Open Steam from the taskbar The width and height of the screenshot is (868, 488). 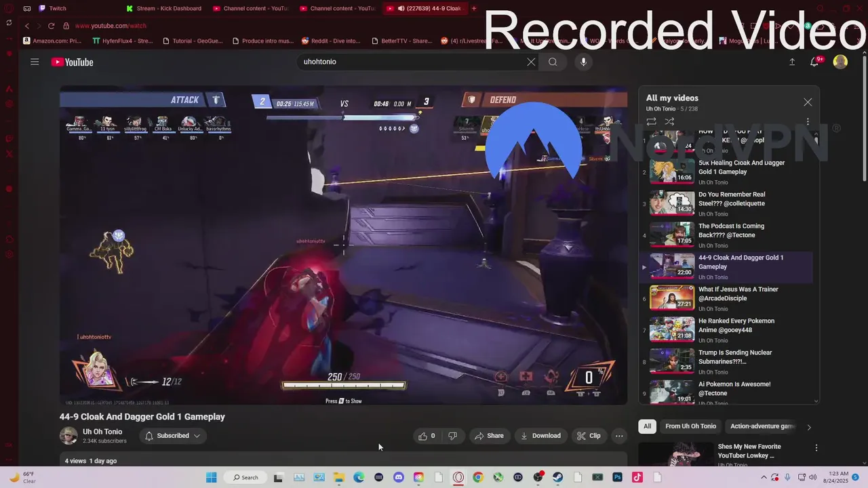(x=557, y=477)
